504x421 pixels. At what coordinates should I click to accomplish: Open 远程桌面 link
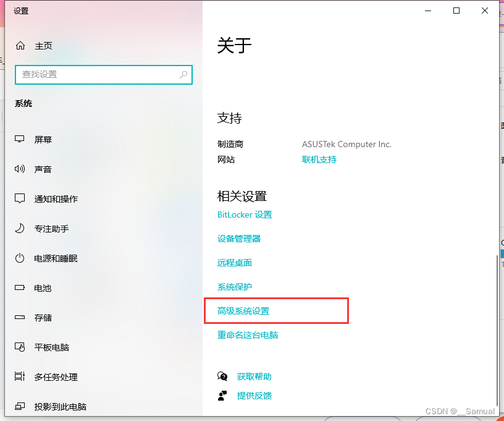(234, 263)
